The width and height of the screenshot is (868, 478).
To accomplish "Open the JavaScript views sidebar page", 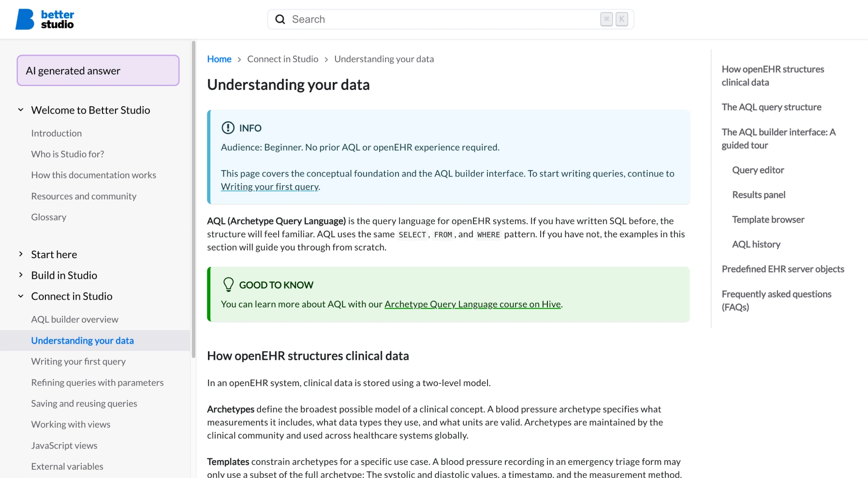I will click(64, 446).
